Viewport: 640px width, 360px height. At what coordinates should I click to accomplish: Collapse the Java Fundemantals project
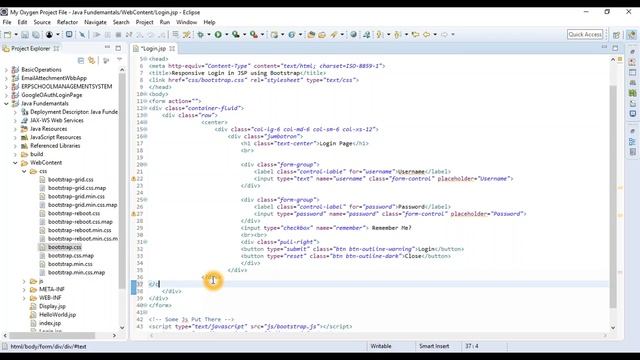pos(6,104)
